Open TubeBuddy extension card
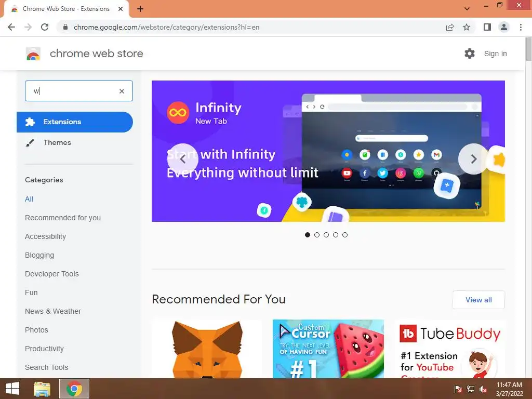The height and width of the screenshot is (399, 532). point(449,349)
